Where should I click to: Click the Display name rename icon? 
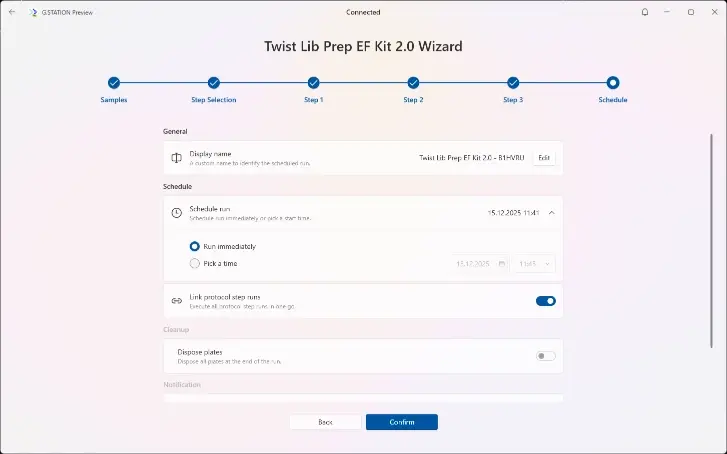point(176,158)
